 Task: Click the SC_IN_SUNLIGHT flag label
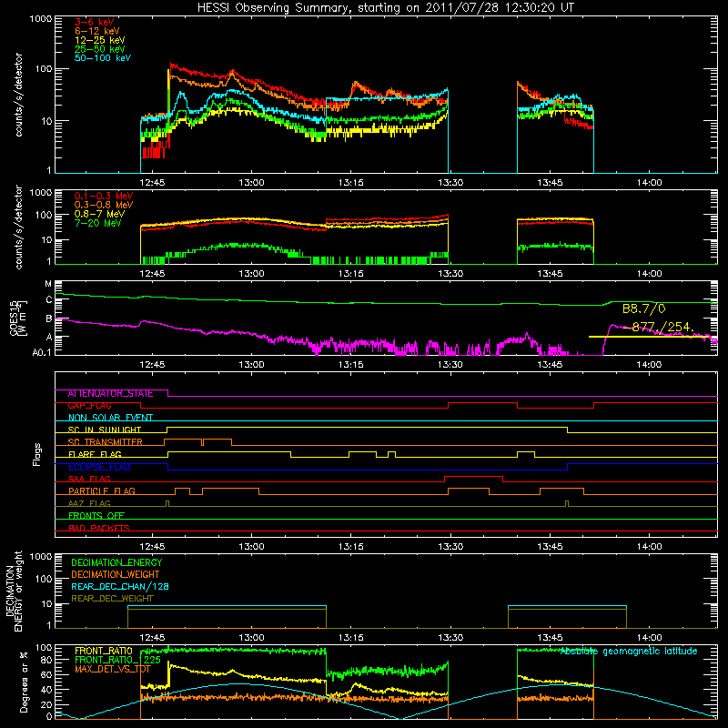click(x=105, y=430)
